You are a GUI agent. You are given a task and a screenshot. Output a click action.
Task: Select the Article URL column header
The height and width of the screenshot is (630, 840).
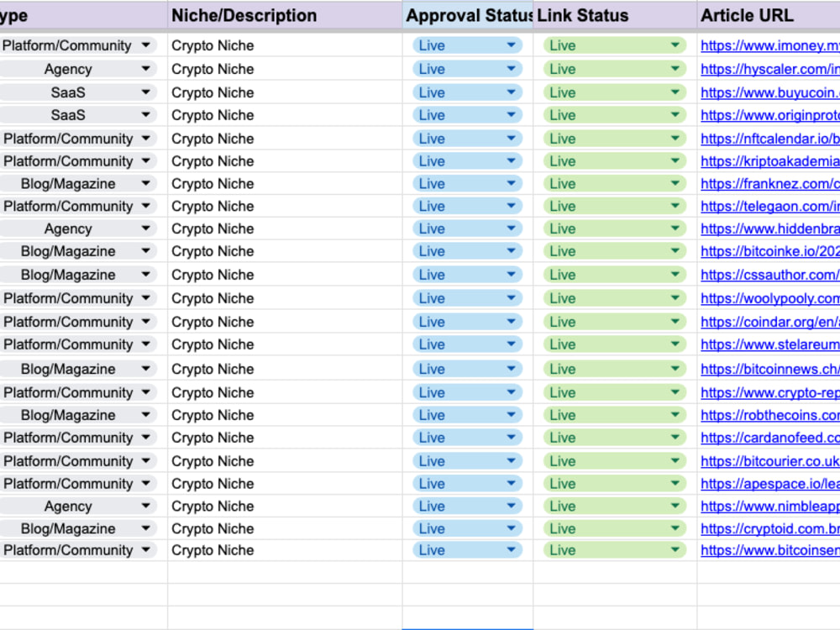tap(769, 15)
